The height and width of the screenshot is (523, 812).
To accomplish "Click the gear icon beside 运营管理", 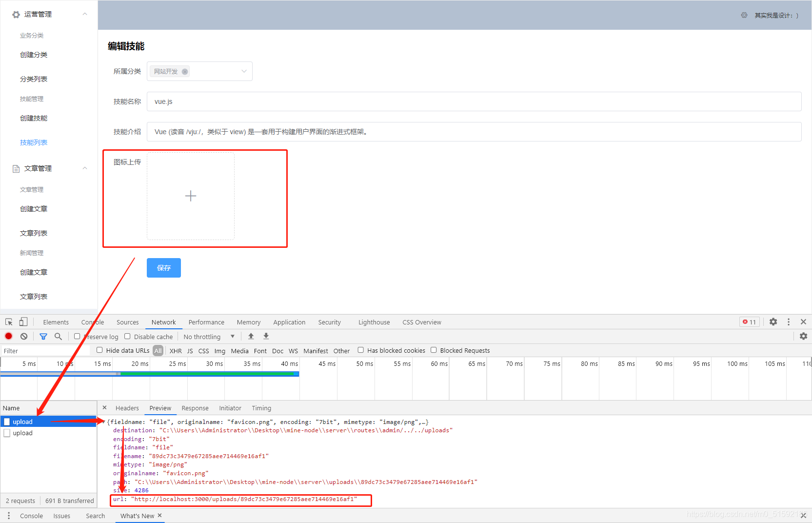I will (x=16, y=15).
